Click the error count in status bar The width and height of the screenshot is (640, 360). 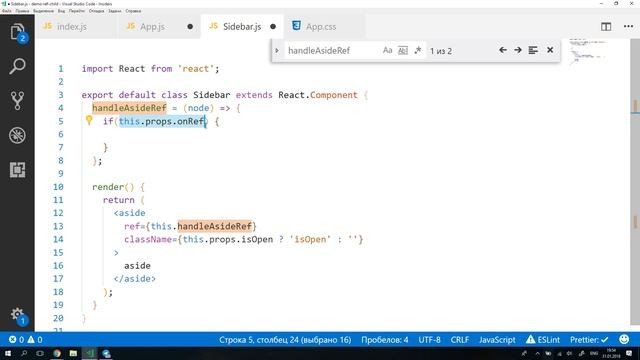coord(16,340)
